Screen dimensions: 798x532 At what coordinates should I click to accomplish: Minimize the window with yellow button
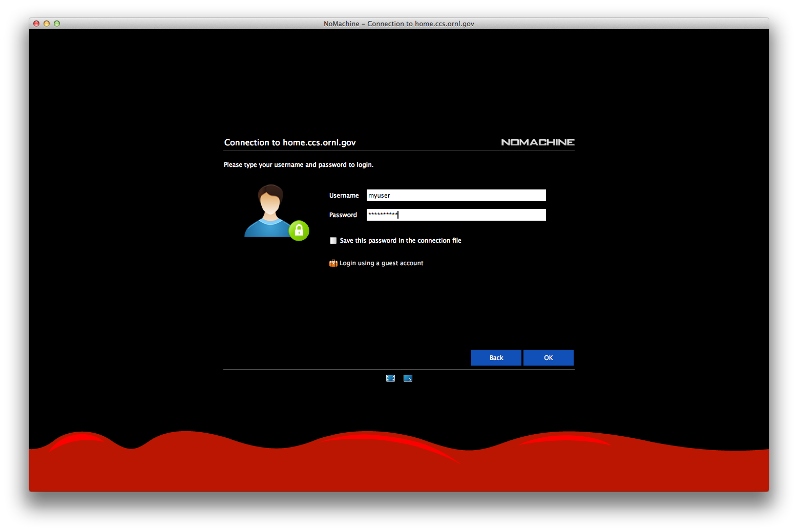[47, 24]
